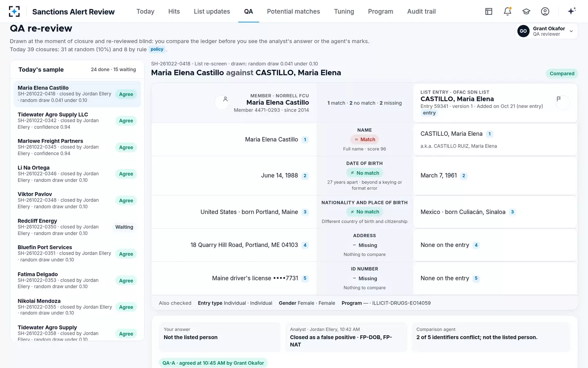Click the No match chip under Date of Birth
588x368 pixels.
pos(365,173)
